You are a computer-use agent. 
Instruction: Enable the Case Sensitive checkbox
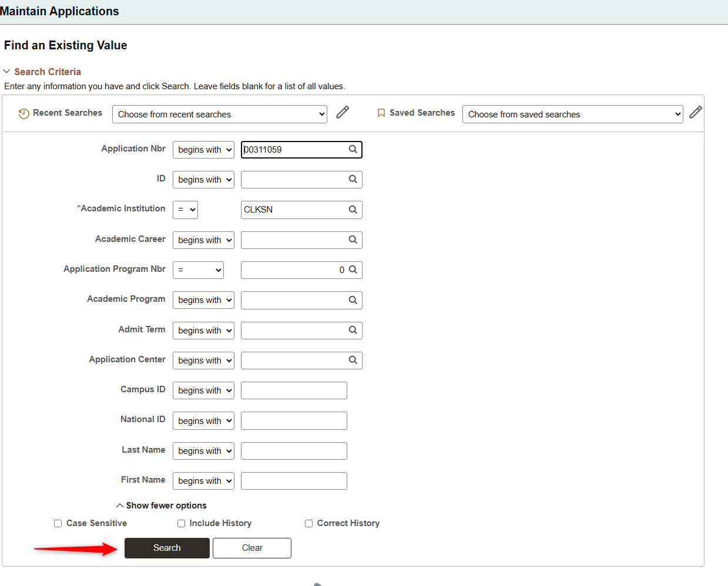click(x=58, y=524)
